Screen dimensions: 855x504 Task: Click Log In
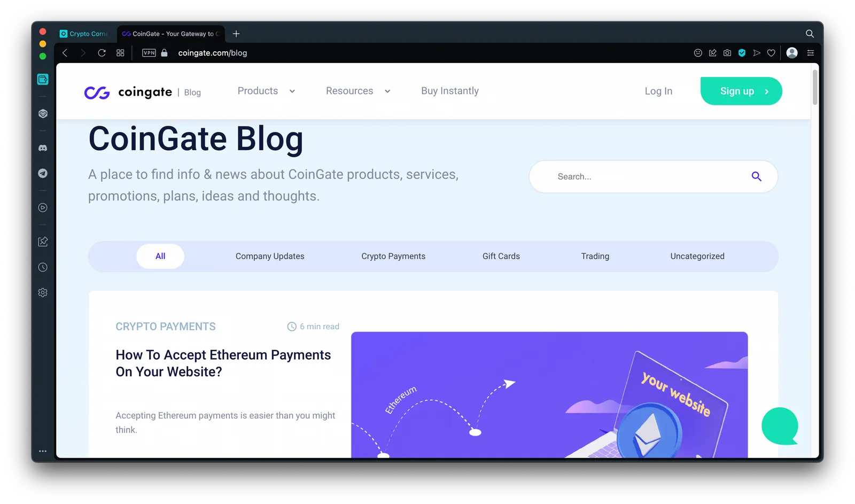658,91
